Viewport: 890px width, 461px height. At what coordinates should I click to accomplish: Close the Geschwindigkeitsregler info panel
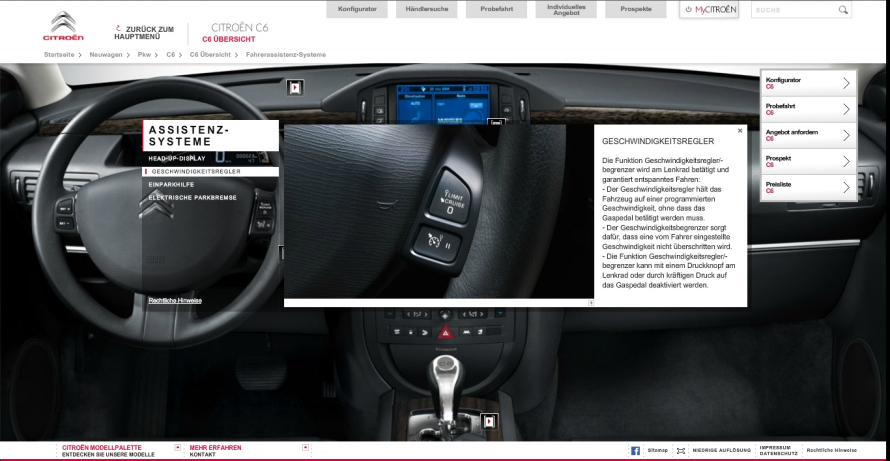pos(740,131)
